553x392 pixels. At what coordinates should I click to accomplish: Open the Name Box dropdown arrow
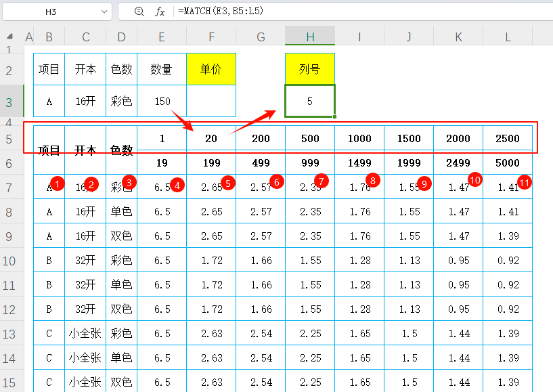pyautogui.click(x=104, y=12)
